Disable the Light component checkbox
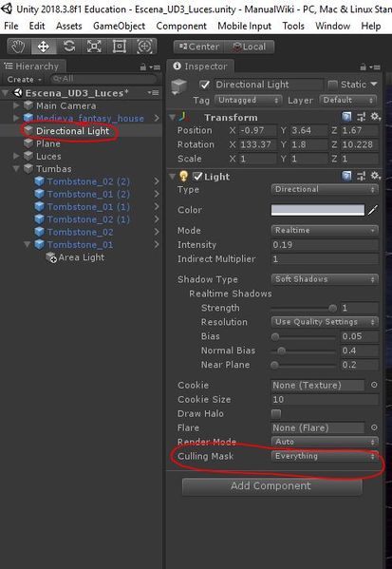The image size is (392, 569). (197, 177)
